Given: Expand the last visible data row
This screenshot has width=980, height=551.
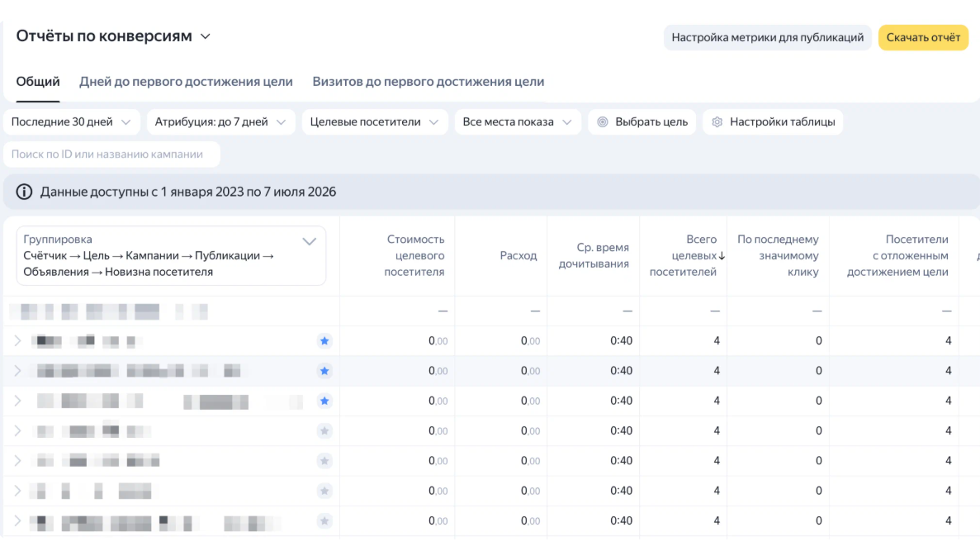Looking at the screenshot, I should pos(17,521).
